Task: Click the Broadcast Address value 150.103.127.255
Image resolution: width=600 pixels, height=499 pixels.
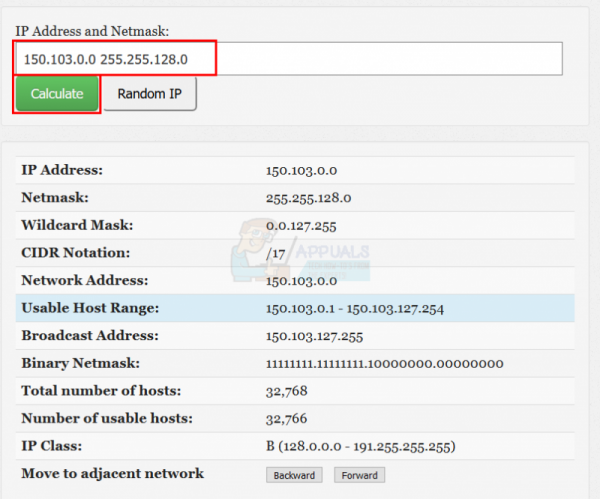Action: 314,336
